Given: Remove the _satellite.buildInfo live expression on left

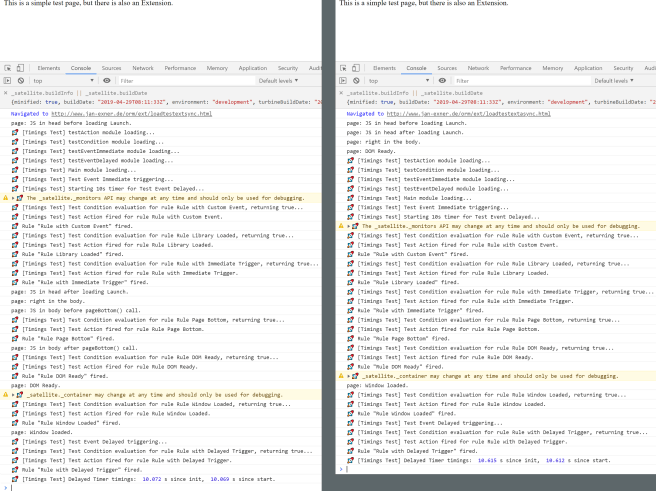Looking at the screenshot, I should pyautogui.click(x=6, y=91).
